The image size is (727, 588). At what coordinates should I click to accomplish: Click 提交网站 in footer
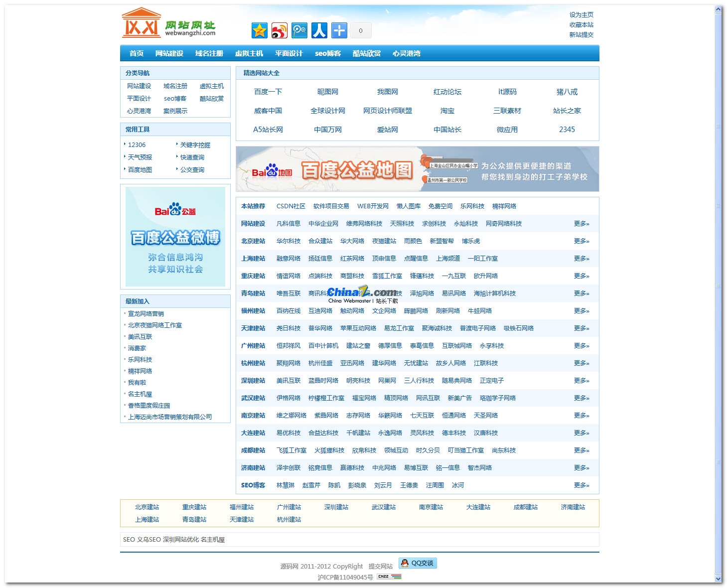point(381,567)
